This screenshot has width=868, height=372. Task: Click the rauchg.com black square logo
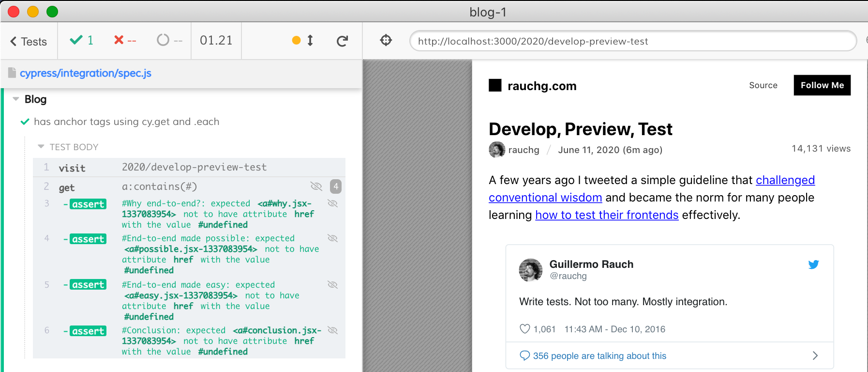[495, 85]
